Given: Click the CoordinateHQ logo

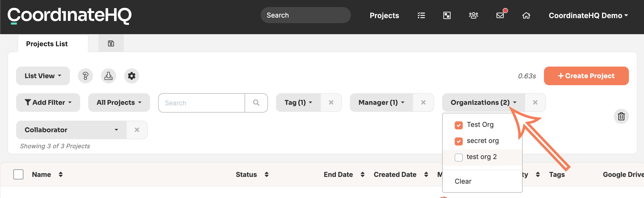Looking at the screenshot, I should click(69, 16).
